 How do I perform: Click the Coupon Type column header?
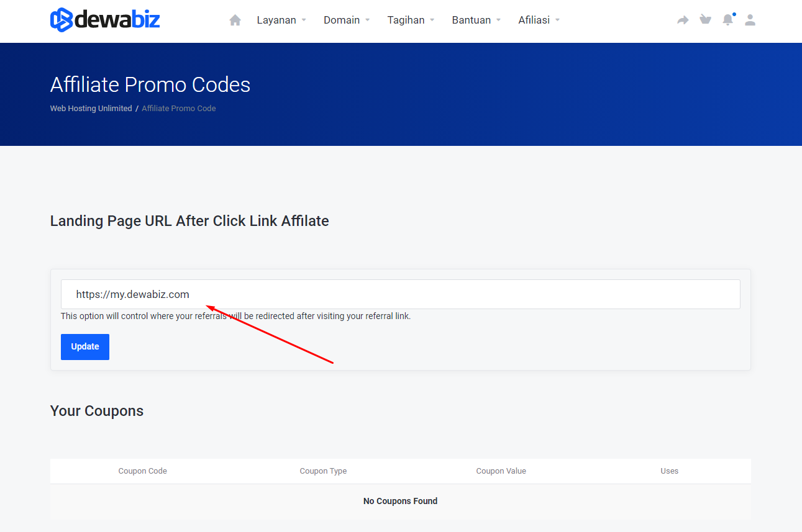click(323, 471)
